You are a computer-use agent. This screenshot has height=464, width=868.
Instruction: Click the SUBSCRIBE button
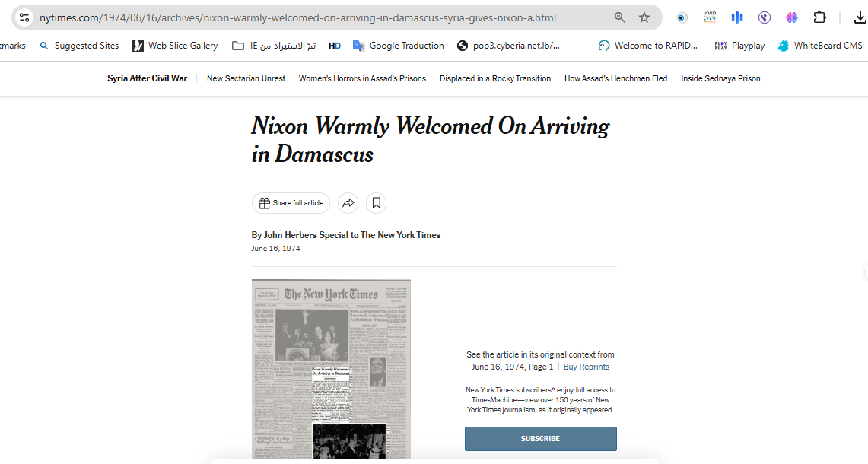540,439
